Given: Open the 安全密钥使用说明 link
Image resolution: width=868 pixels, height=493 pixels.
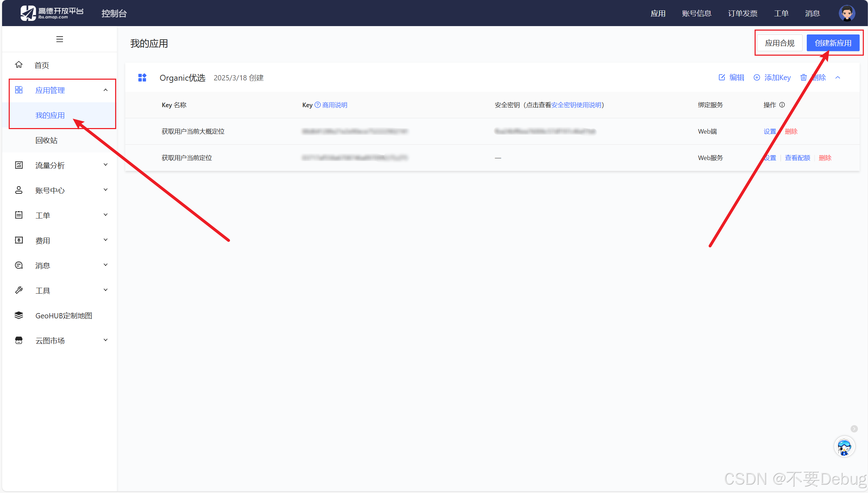Looking at the screenshot, I should pos(576,105).
